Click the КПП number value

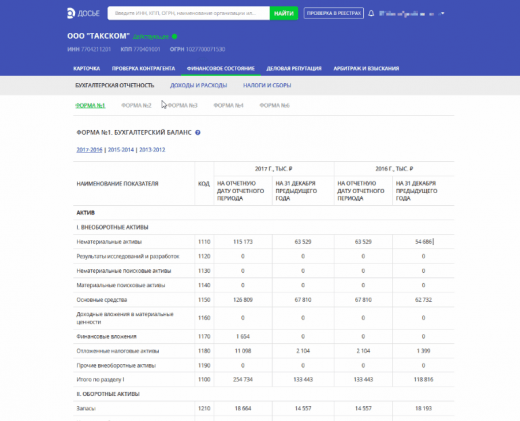point(147,49)
